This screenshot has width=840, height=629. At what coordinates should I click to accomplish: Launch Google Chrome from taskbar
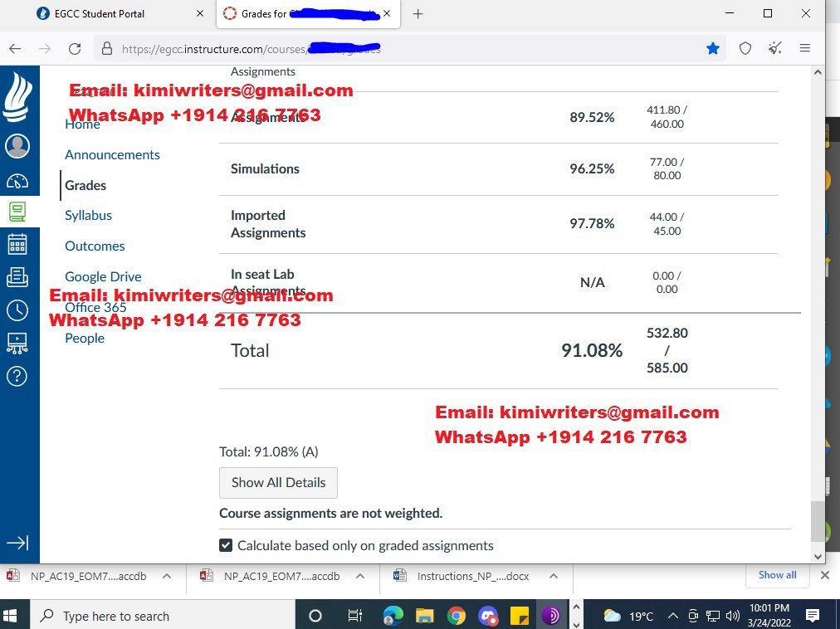(457, 616)
